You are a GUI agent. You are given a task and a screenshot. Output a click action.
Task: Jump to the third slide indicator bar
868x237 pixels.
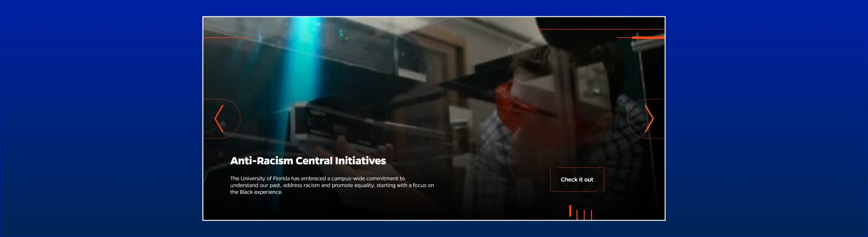tap(584, 215)
